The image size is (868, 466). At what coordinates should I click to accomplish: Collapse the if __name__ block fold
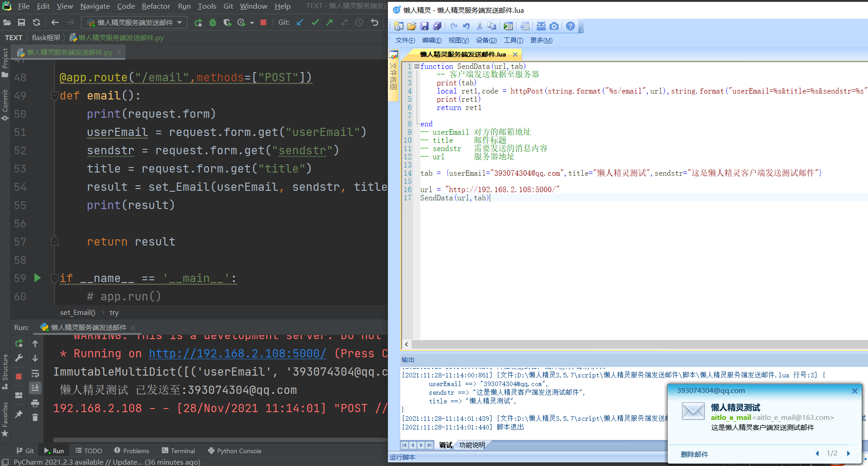point(54,278)
